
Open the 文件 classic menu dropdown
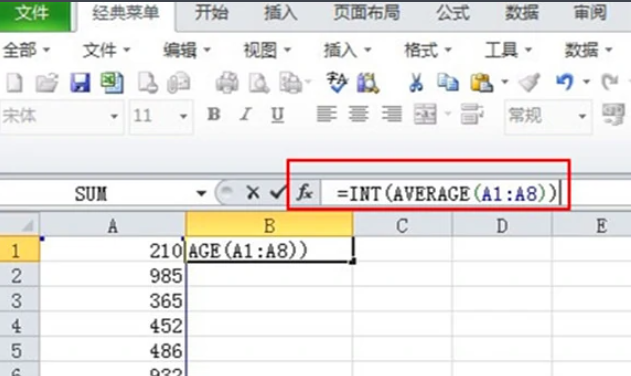point(106,50)
